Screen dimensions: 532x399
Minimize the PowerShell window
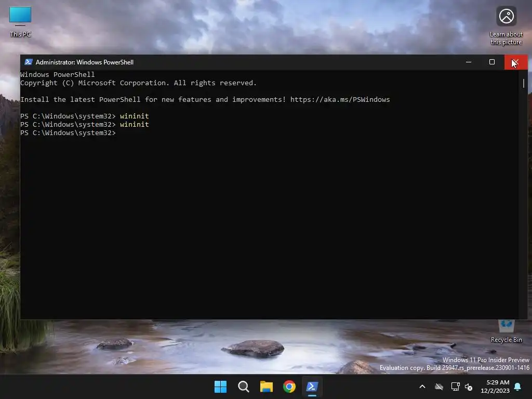[x=469, y=62]
